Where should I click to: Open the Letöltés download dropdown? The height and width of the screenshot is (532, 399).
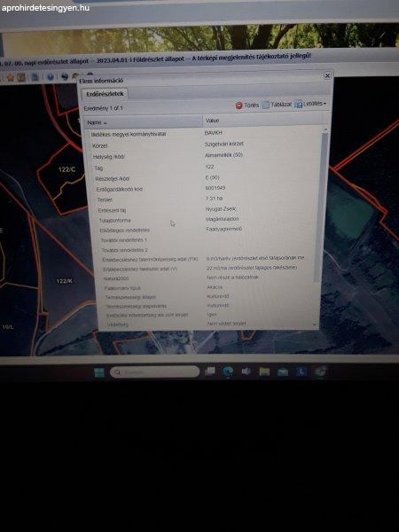[x=310, y=104]
